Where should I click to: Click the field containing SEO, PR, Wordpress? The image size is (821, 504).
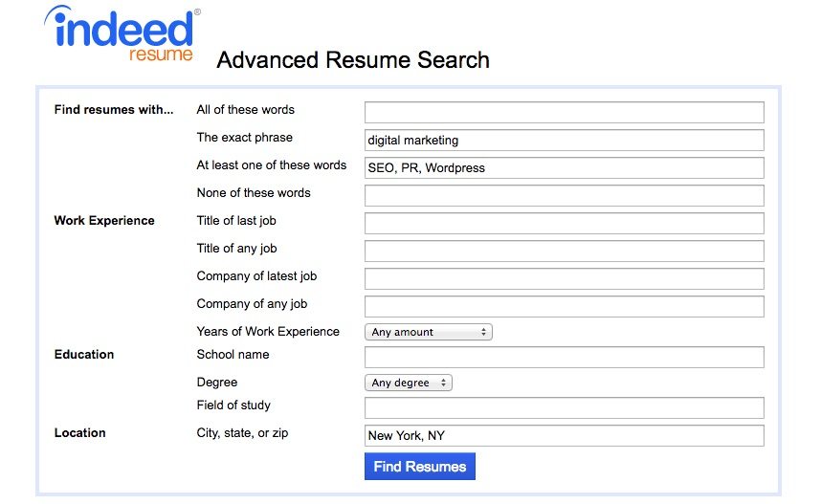(x=565, y=168)
